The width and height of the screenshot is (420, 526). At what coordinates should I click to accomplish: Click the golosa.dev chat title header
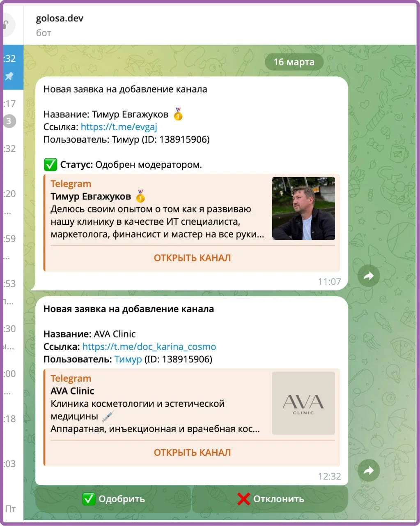(60, 18)
